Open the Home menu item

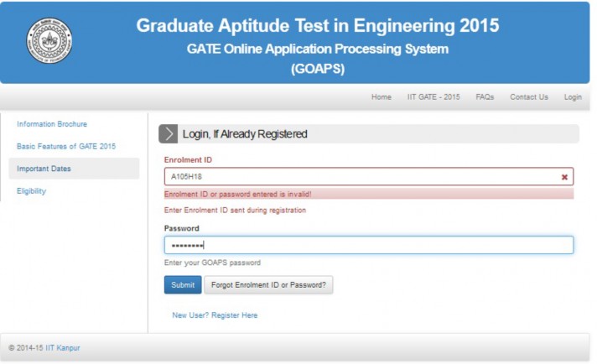pos(382,97)
